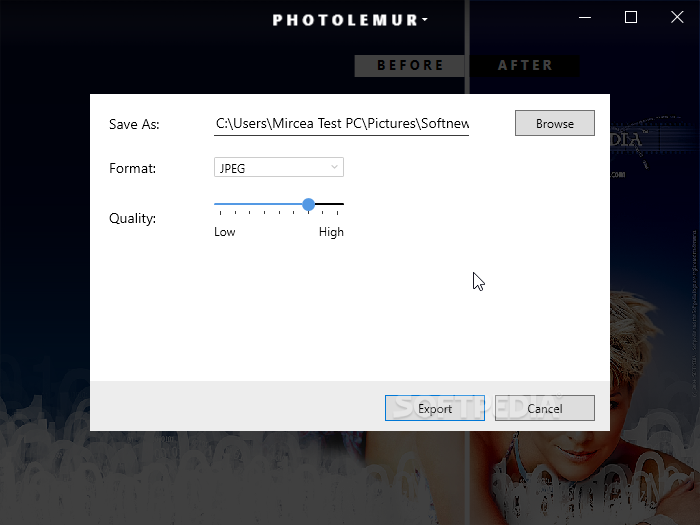Click the first Quality tick mark above Low
The width and height of the screenshot is (700, 525).
(221, 212)
